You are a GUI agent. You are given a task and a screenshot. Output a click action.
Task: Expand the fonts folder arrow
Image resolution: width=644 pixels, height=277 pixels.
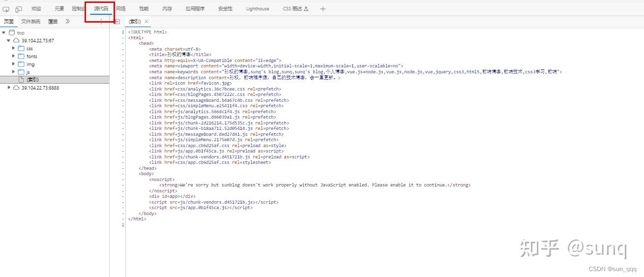click(14, 56)
